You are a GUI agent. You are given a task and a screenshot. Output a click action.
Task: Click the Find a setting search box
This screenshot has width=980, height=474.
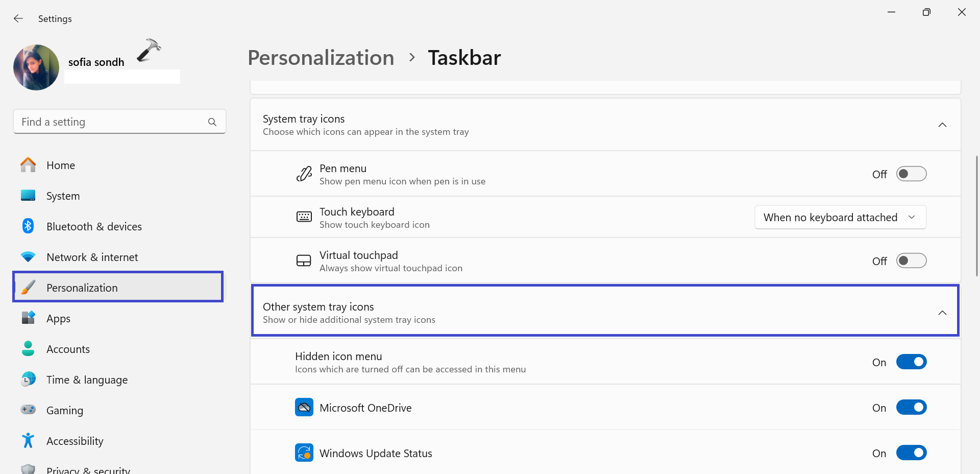coord(112,122)
